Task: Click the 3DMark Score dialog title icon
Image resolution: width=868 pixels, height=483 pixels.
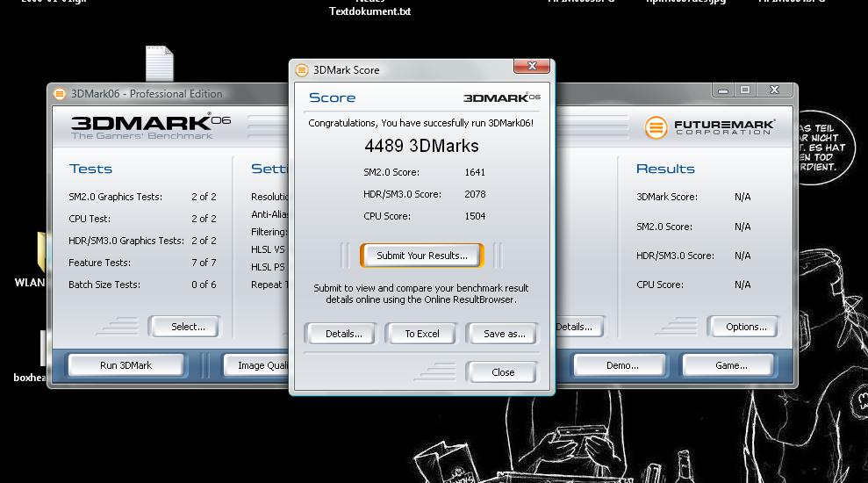Action: (x=302, y=70)
